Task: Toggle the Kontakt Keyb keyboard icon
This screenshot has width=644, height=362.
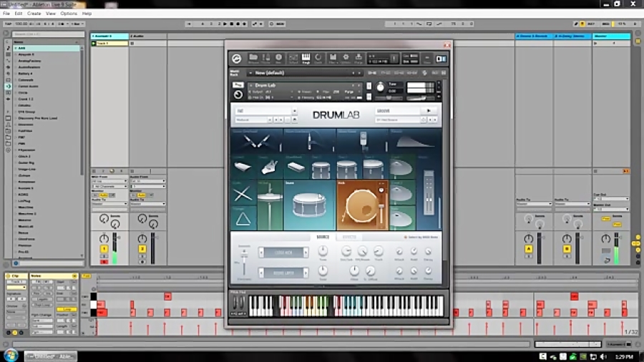Action: [x=306, y=58]
